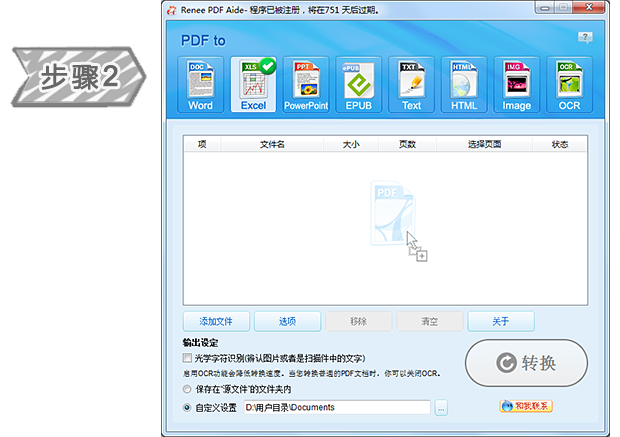Browse output folder with the ... button

[x=441, y=408]
